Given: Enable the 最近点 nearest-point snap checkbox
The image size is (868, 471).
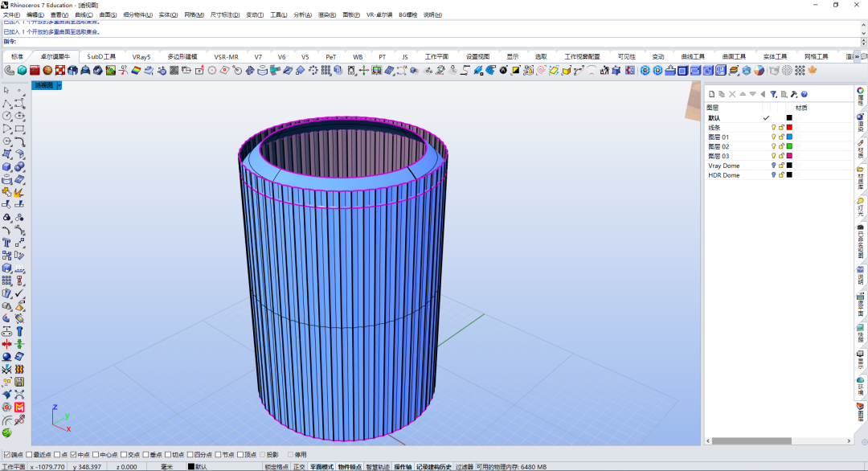Looking at the screenshot, I should [30, 454].
